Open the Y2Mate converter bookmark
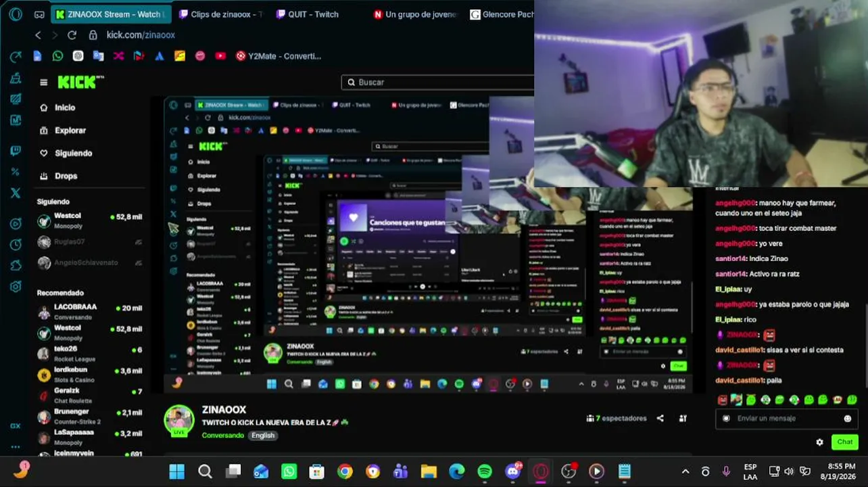The height and width of the screenshot is (487, 868). 279,56
